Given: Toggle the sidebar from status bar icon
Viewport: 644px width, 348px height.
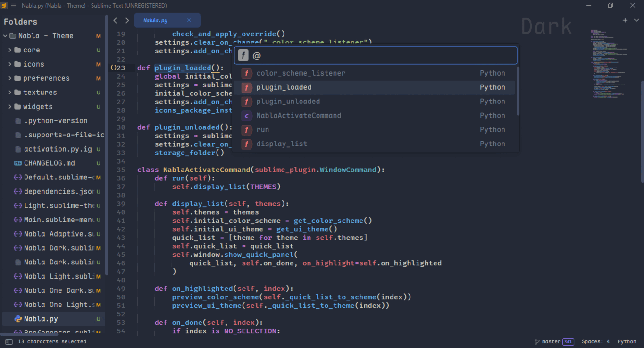Looking at the screenshot, I should (8, 341).
